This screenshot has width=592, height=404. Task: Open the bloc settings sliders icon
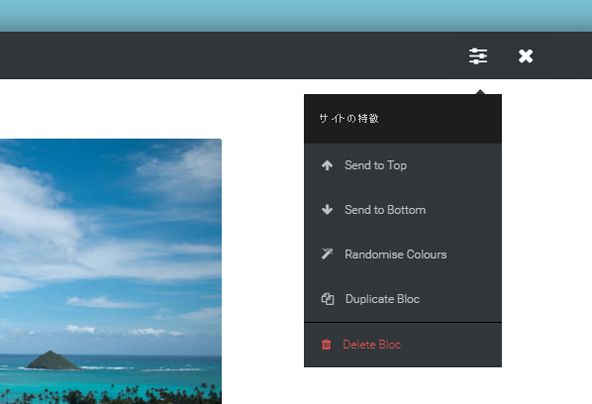click(478, 56)
